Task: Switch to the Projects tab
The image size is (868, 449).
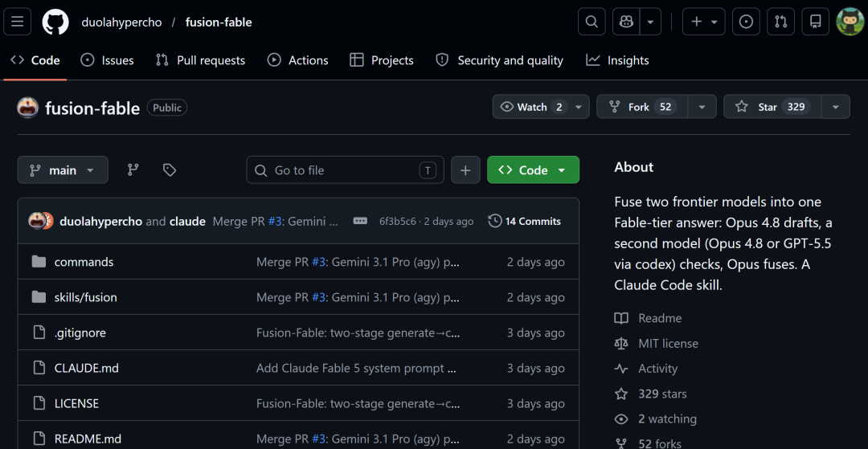Action: pyautogui.click(x=382, y=60)
